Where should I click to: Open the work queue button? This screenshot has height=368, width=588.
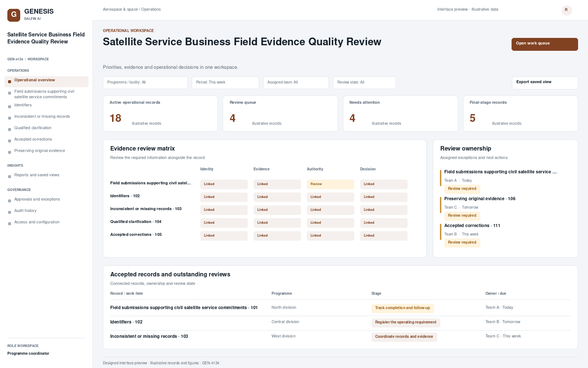point(545,44)
